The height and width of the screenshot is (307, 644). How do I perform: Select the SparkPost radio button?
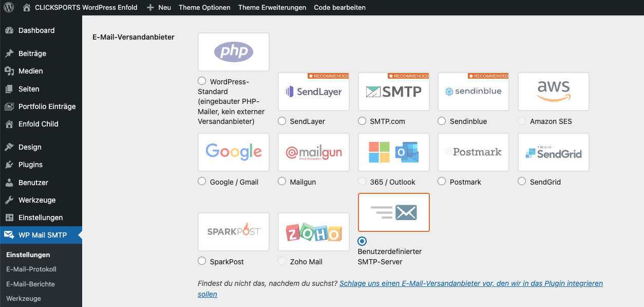(x=202, y=261)
